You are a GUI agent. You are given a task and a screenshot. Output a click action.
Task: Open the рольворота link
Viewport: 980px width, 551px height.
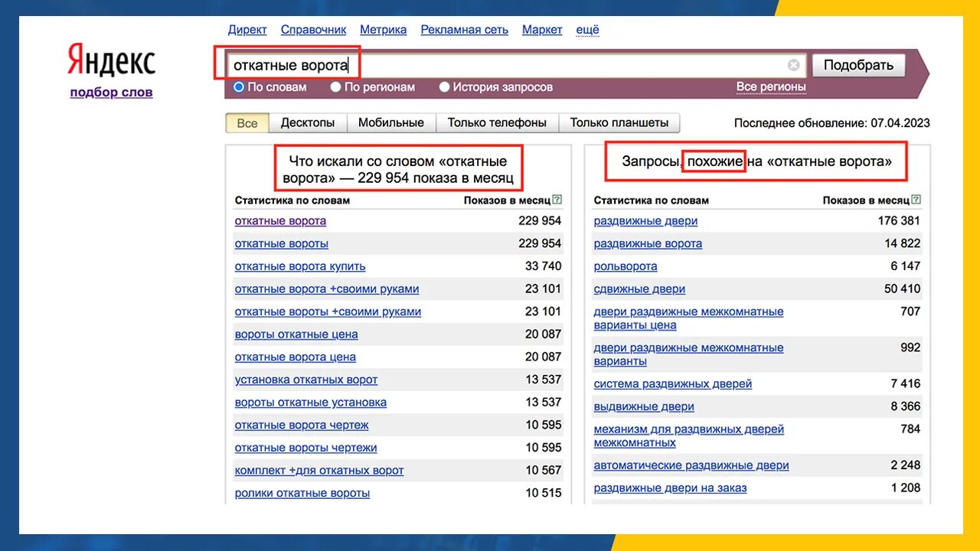626,266
